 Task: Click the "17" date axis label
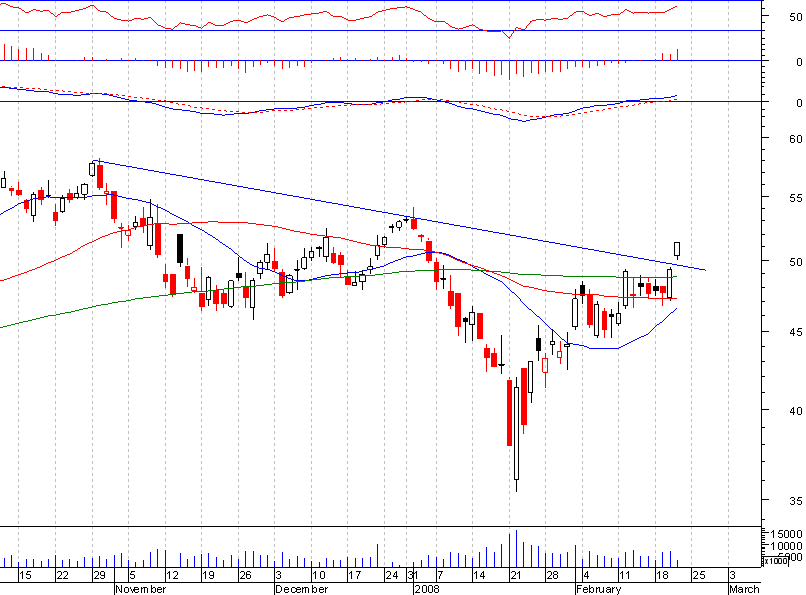pos(355,575)
